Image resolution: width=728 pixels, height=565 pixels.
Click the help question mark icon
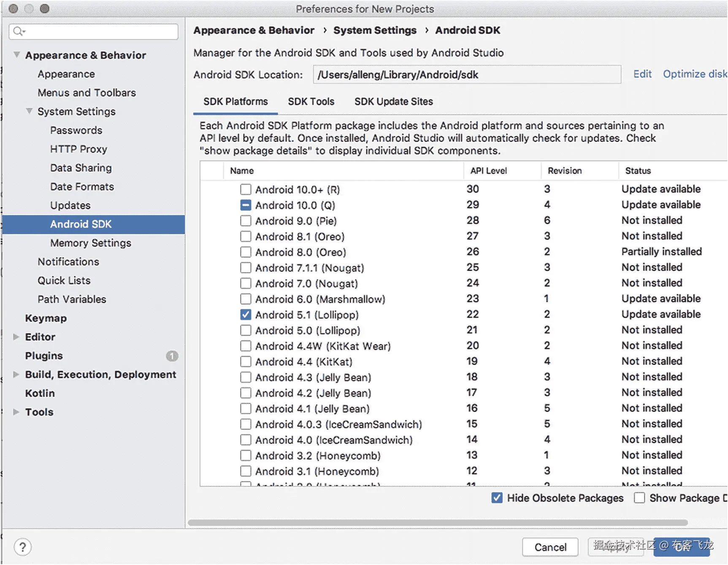pos(23,547)
